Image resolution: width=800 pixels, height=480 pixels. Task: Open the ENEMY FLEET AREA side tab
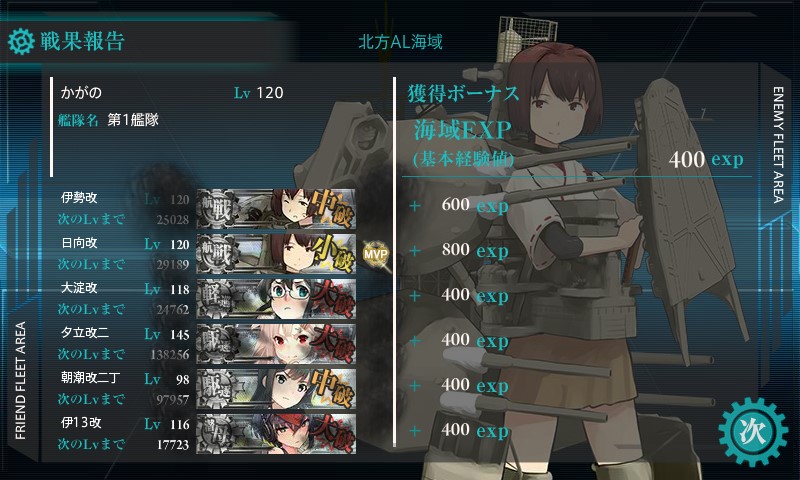tap(778, 145)
